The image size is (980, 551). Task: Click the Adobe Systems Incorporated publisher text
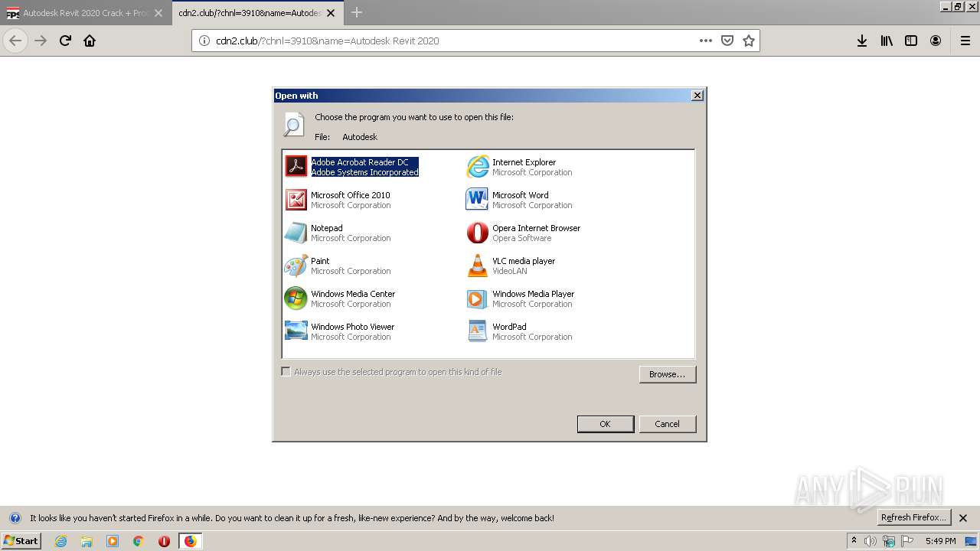tap(364, 172)
